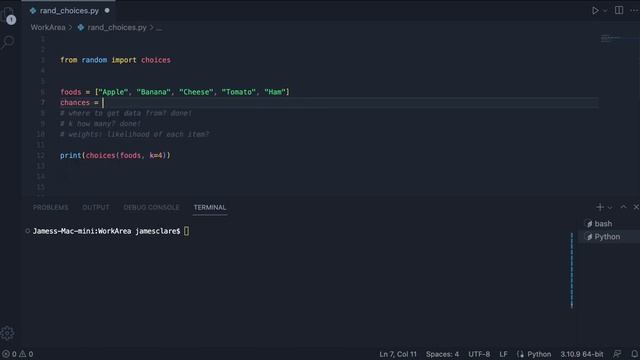Screen dimensions: 640x360
Task: Close the terminal panel
Action: 636,207
